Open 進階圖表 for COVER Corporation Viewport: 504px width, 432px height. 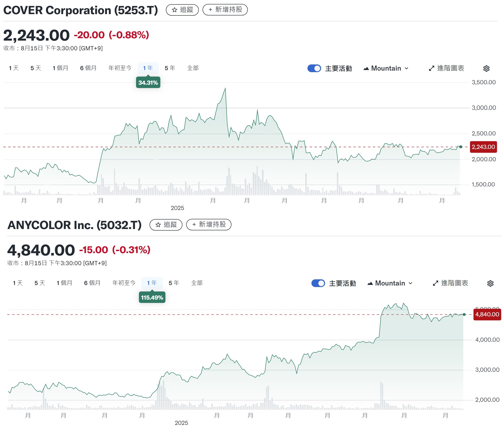click(x=446, y=69)
